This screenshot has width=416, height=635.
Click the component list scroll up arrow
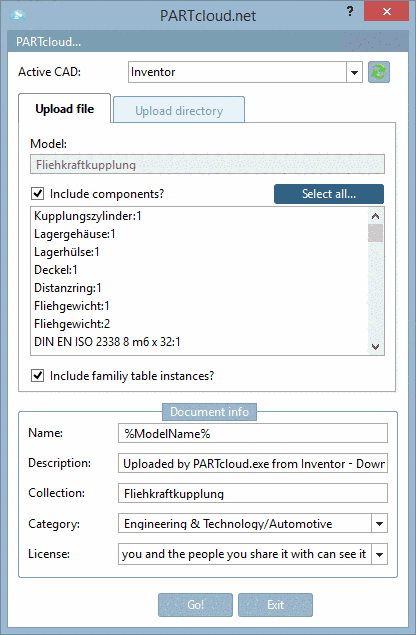[375, 216]
